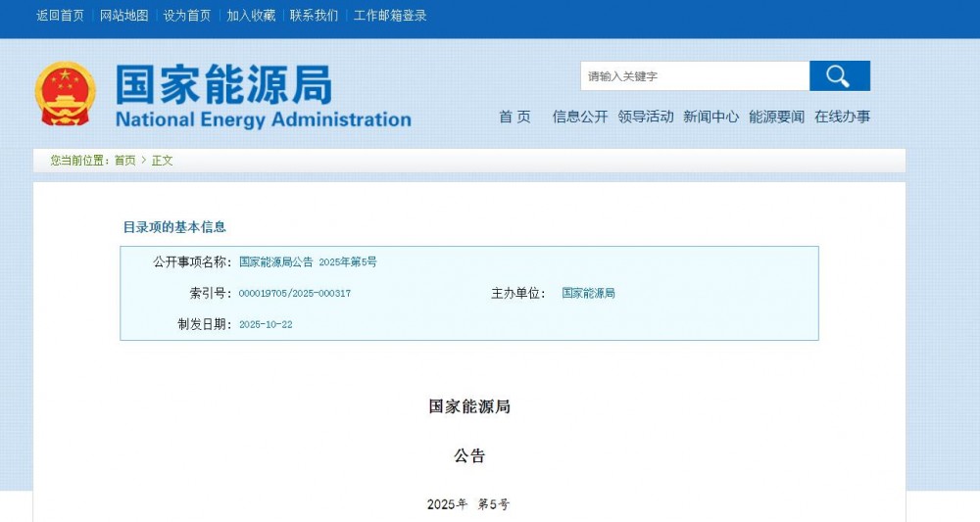Click 设为首页 in the top bar
The height and width of the screenshot is (522, 980).
pyautogui.click(x=187, y=16)
